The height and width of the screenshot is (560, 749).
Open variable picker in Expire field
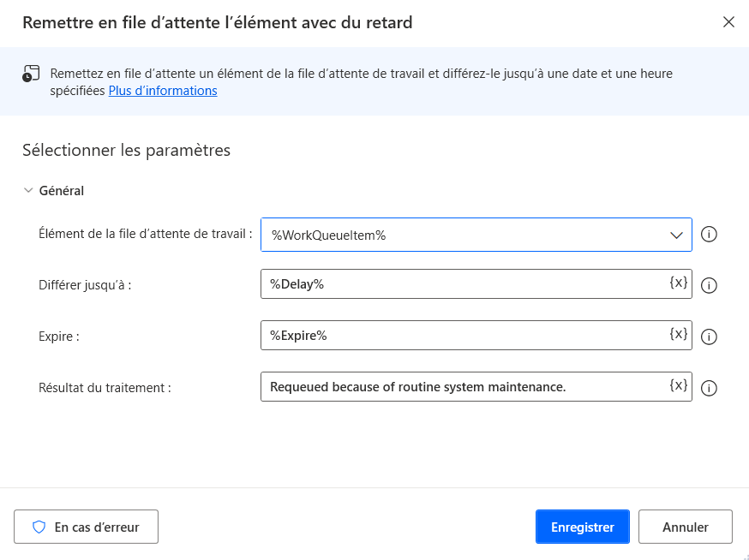[x=678, y=334]
